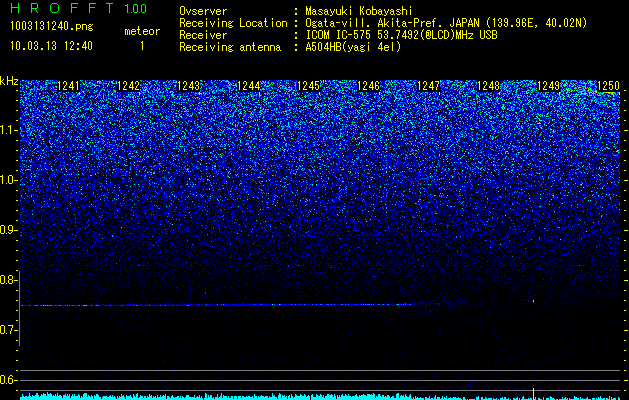Viewport: 629px width, 400px height.
Task: Click the 1.0 kHz axis label
Action: coord(9,181)
